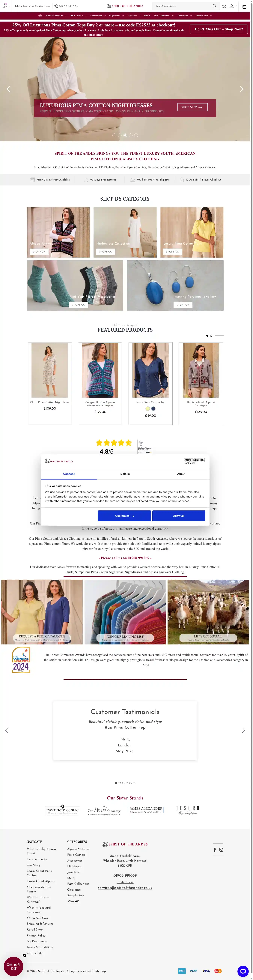The image size is (253, 980).
Task: Click the search magnifier icon
Action: (214, 6)
